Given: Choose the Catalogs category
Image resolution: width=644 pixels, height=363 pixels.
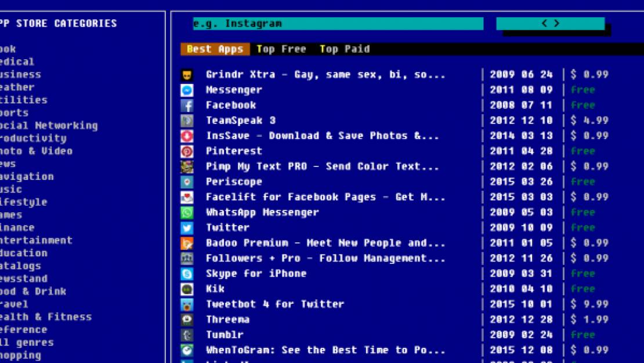Looking at the screenshot, I should (20, 266).
